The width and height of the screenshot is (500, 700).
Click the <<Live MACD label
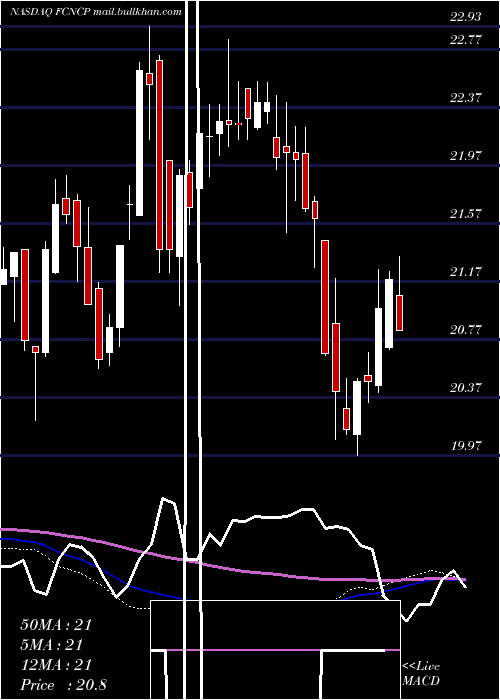[421, 674]
